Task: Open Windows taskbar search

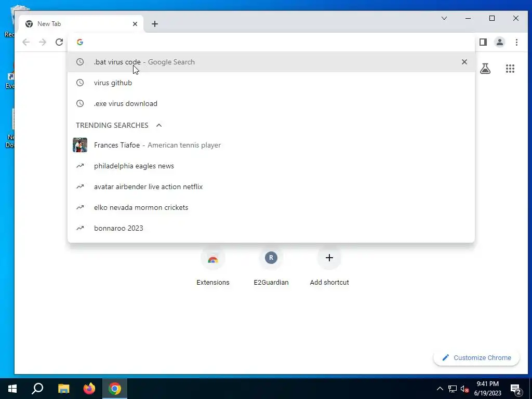Action: click(x=37, y=389)
